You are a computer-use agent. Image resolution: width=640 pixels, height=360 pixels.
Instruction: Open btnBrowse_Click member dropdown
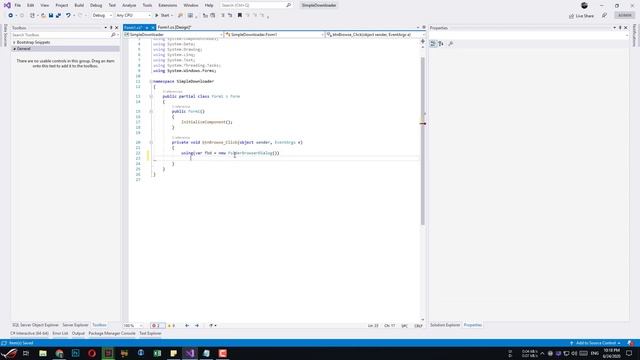pyautogui.click(x=375, y=35)
